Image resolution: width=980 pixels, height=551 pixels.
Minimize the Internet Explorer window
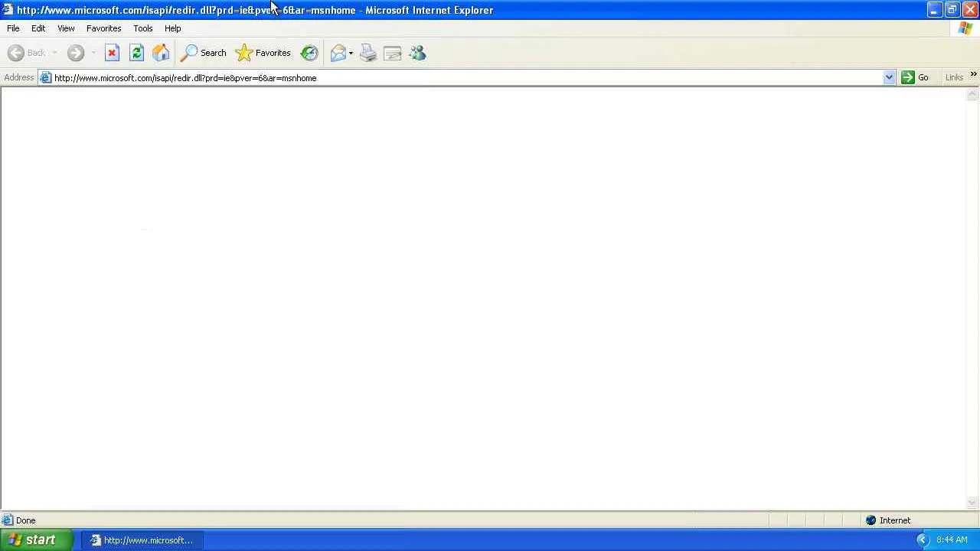[934, 10]
